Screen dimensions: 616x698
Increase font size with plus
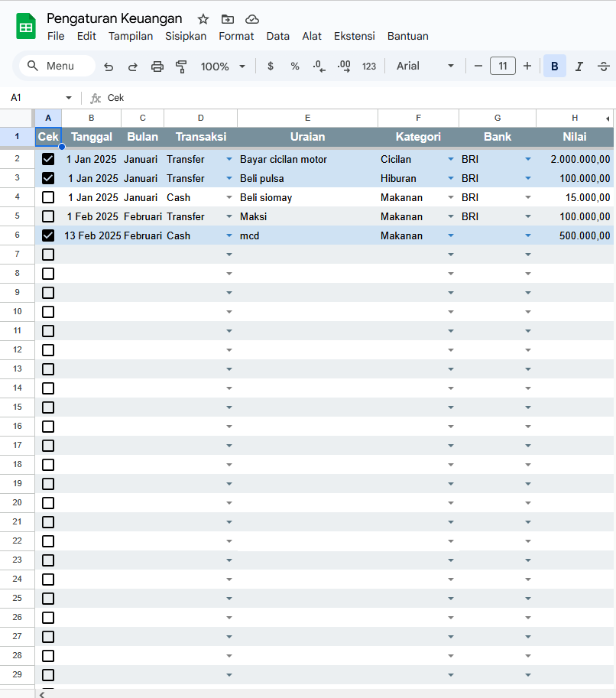(x=527, y=66)
